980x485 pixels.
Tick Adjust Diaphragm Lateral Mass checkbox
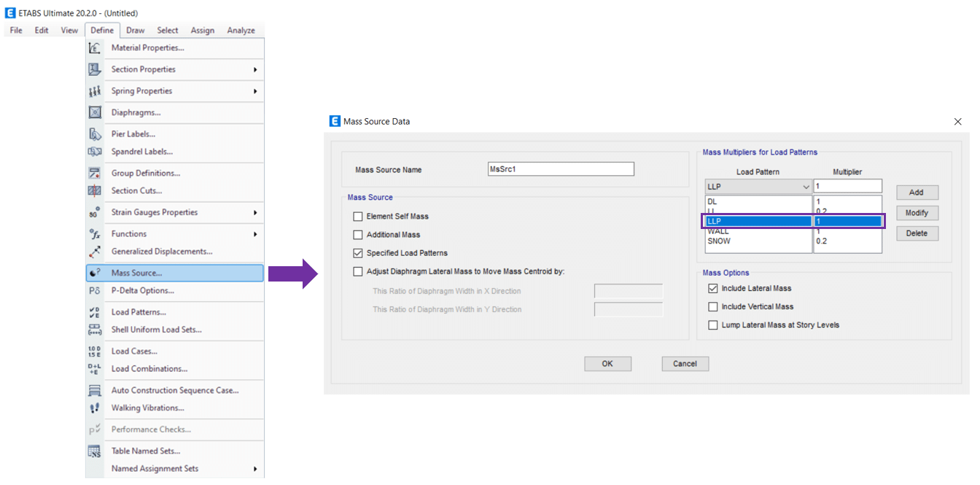point(358,271)
